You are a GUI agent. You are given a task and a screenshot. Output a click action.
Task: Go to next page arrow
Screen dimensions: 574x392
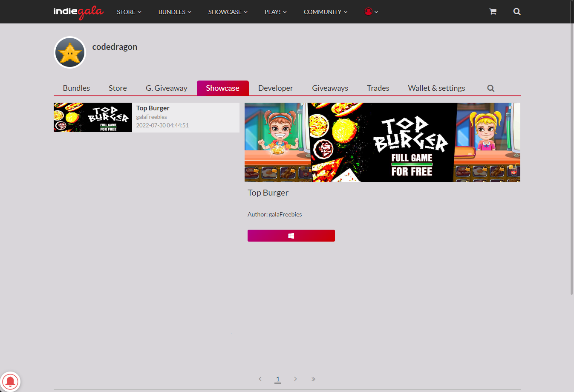pyautogui.click(x=295, y=379)
